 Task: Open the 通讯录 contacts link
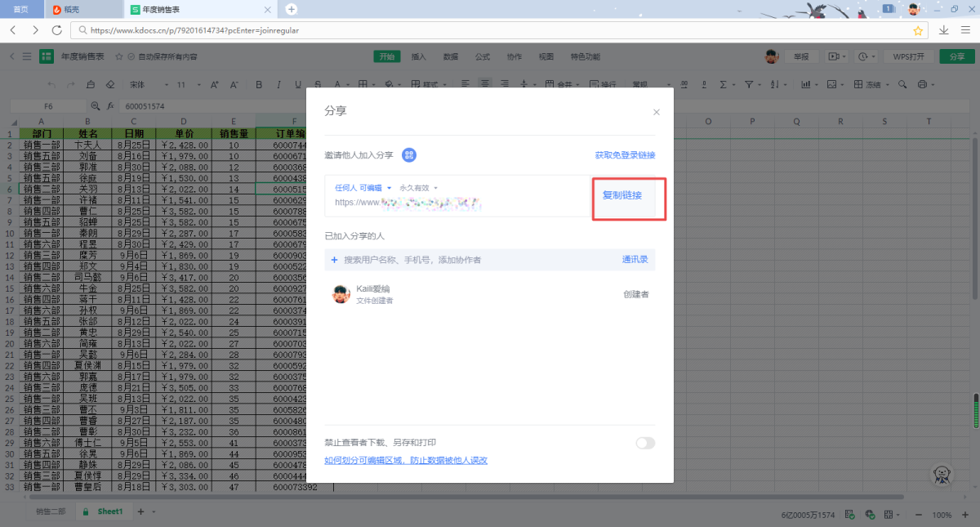tap(635, 260)
